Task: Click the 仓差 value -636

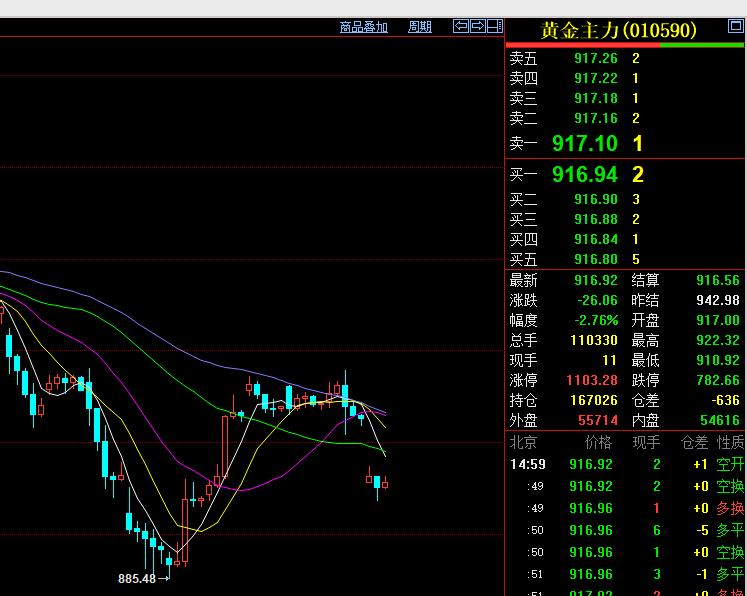Action: click(x=726, y=400)
